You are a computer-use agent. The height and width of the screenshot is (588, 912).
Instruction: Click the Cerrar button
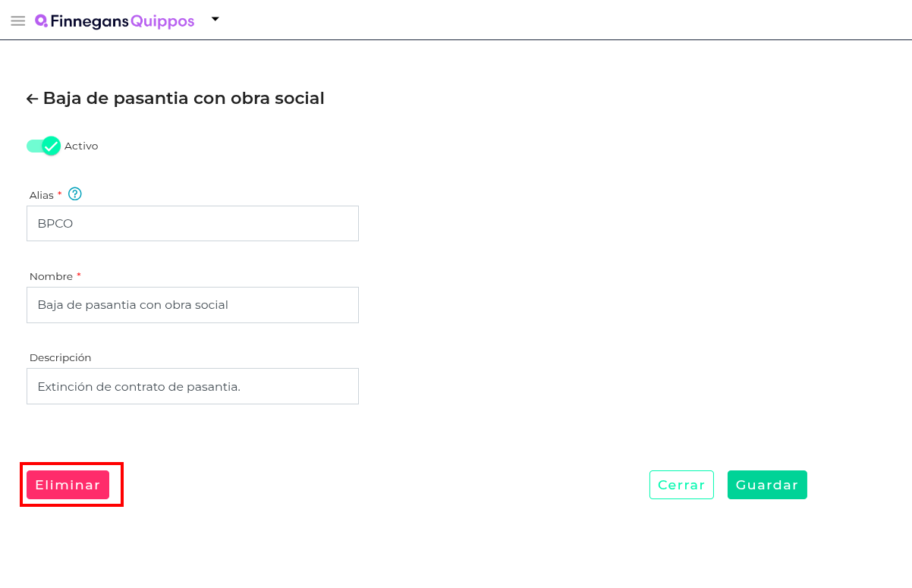pos(681,485)
